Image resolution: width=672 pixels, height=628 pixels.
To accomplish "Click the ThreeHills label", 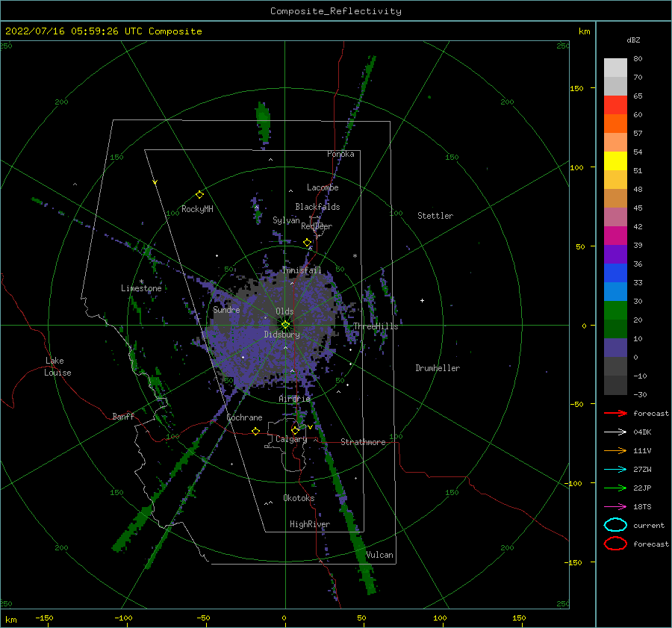I will (x=376, y=326).
